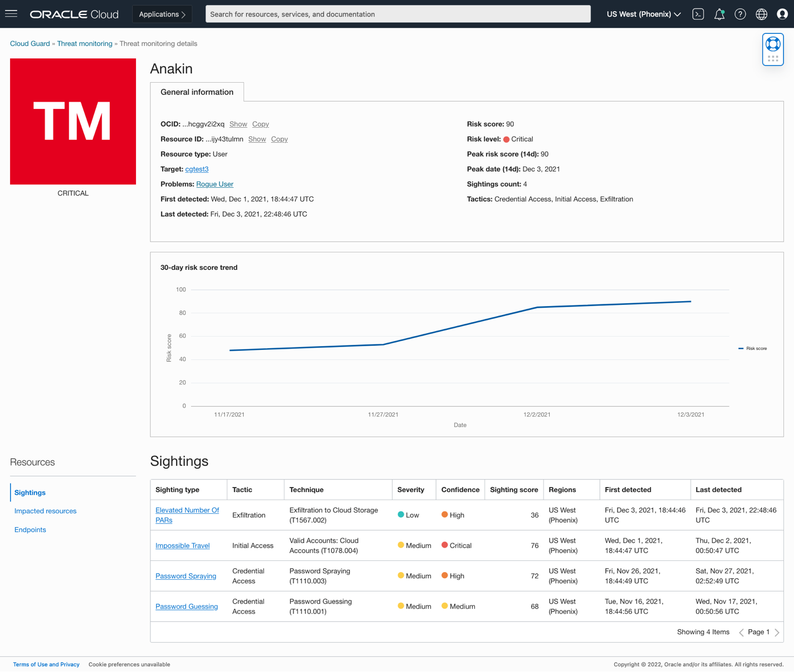
Task: Copy the OCID
Action: (x=260, y=124)
